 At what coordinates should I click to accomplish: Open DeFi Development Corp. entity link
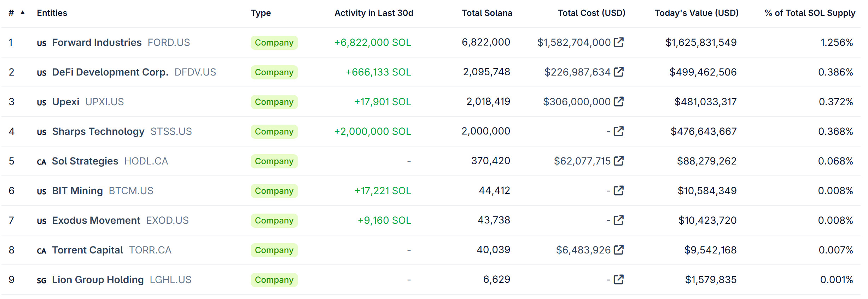pos(110,72)
